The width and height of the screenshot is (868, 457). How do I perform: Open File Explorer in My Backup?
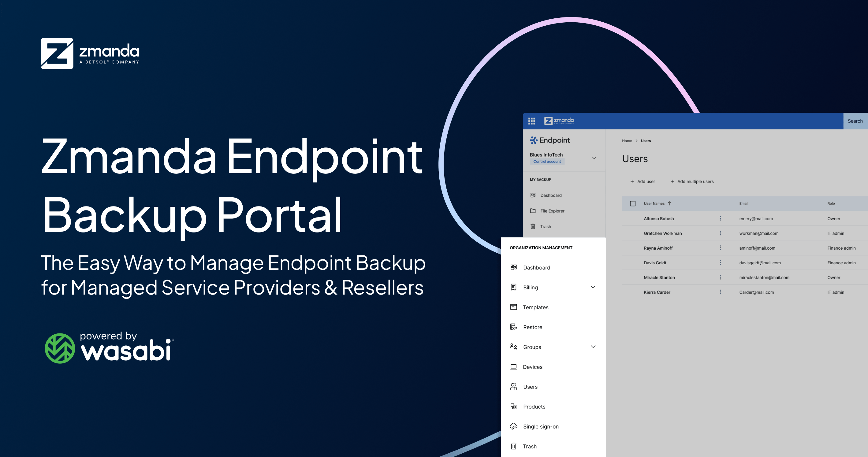pos(552,211)
